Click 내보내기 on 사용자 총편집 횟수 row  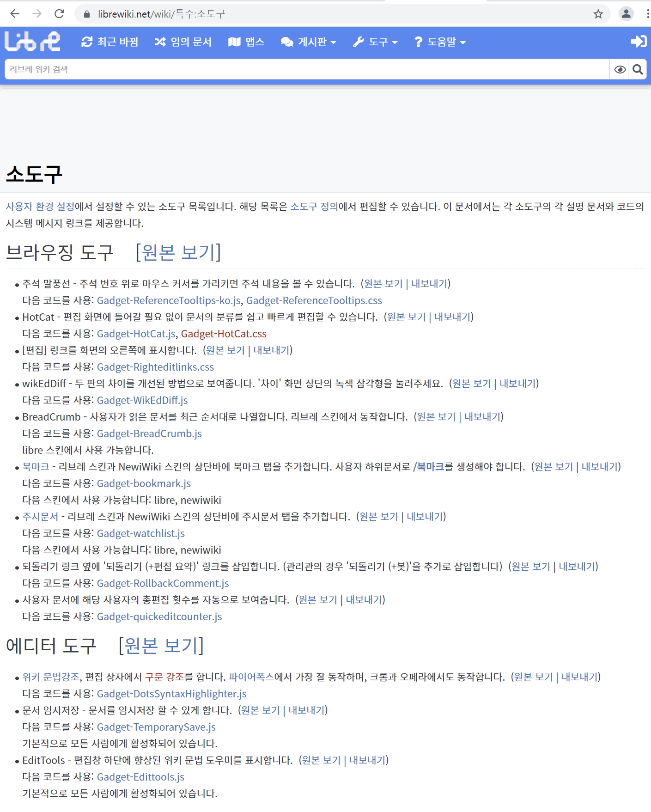click(x=364, y=600)
